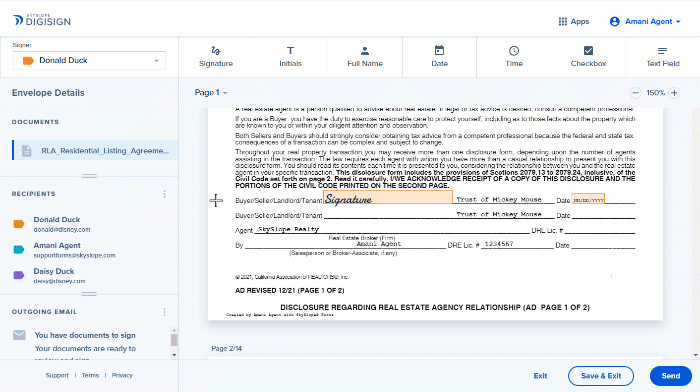Click the handle below the Recipients section
This screenshot has height=392, width=700.
pyautogui.click(x=89, y=294)
